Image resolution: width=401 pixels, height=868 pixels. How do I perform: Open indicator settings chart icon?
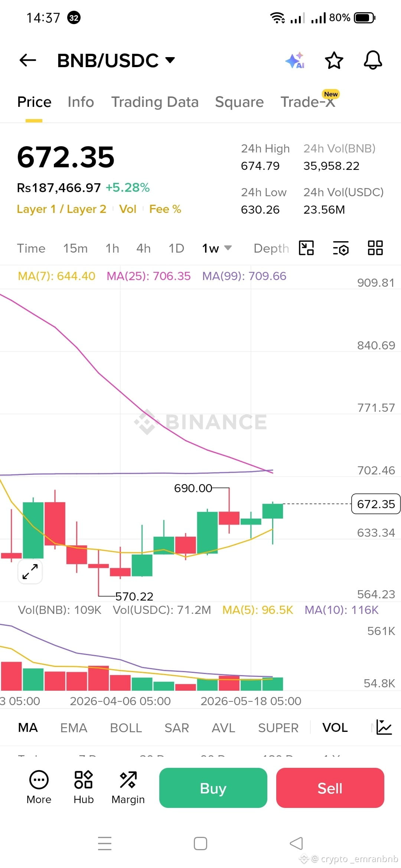(x=384, y=727)
